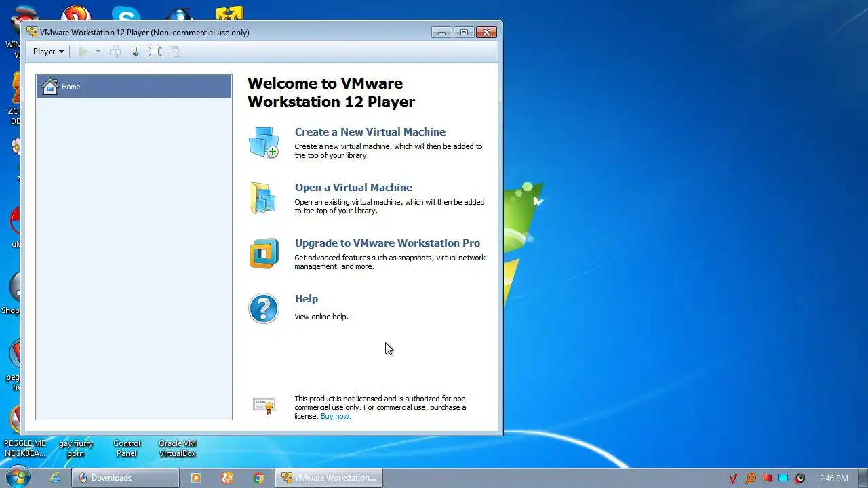Click the Open a Virtual Machine heading

point(353,187)
